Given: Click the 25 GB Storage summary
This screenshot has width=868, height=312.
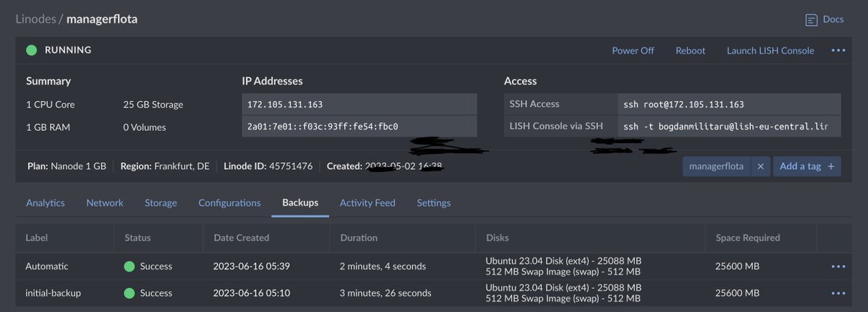Looking at the screenshot, I should tap(153, 104).
